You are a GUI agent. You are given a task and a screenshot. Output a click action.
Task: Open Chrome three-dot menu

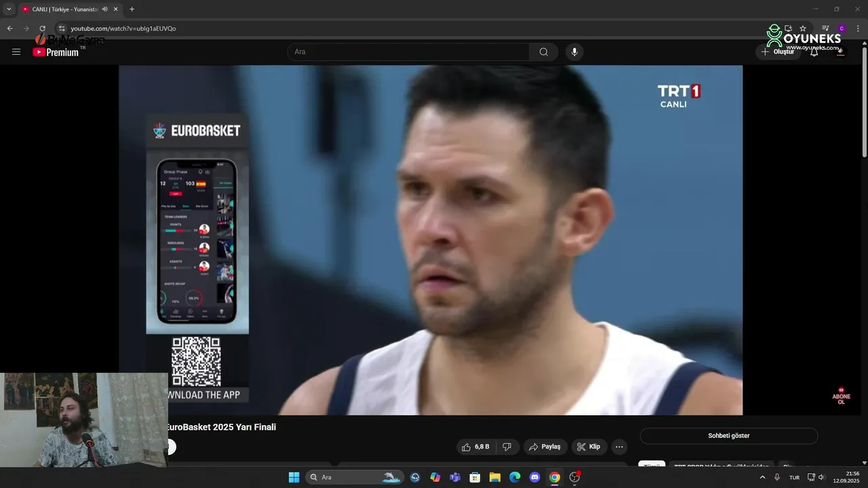coord(858,28)
